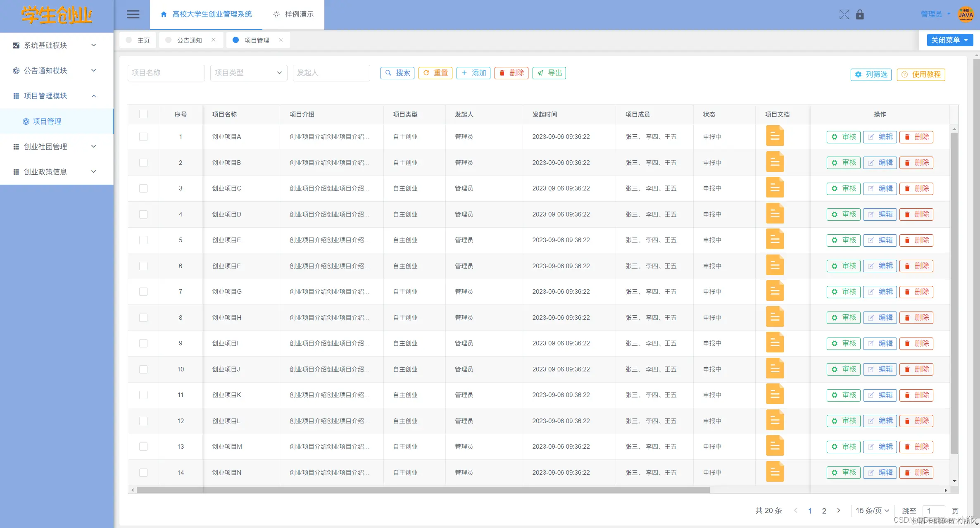Image resolution: width=980 pixels, height=528 pixels.
Task: Open the 项目类型 dropdown filter
Action: tap(248, 73)
